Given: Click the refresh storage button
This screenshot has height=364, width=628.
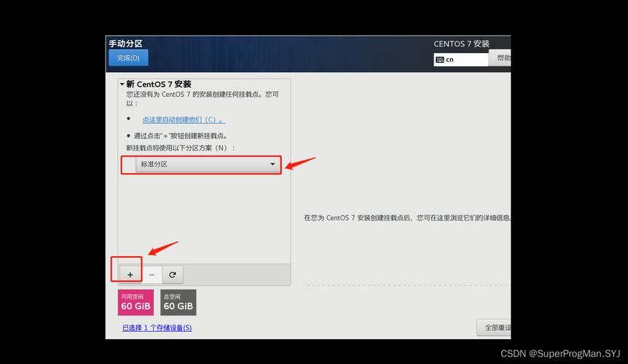Looking at the screenshot, I should tap(173, 274).
